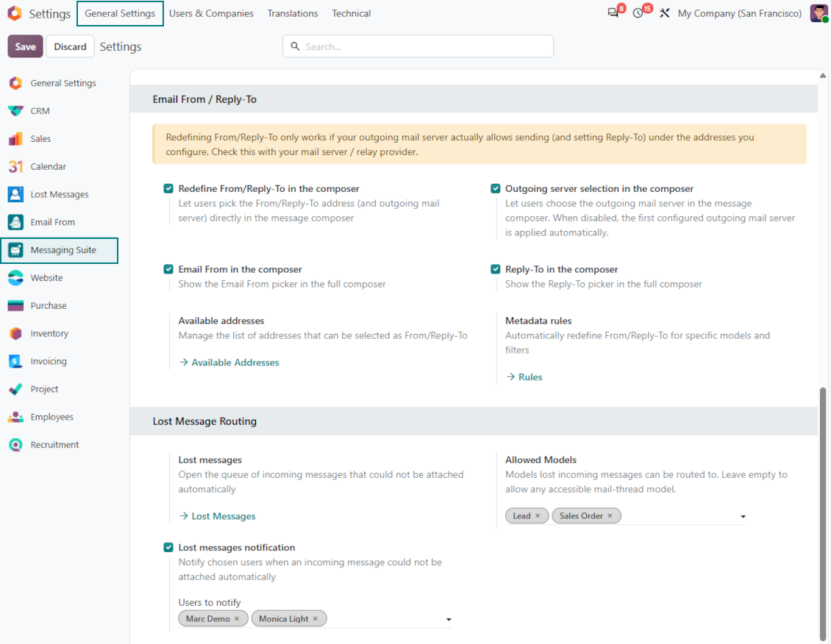Remove the Lead tag
This screenshot has width=831, height=644.
click(538, 516)
